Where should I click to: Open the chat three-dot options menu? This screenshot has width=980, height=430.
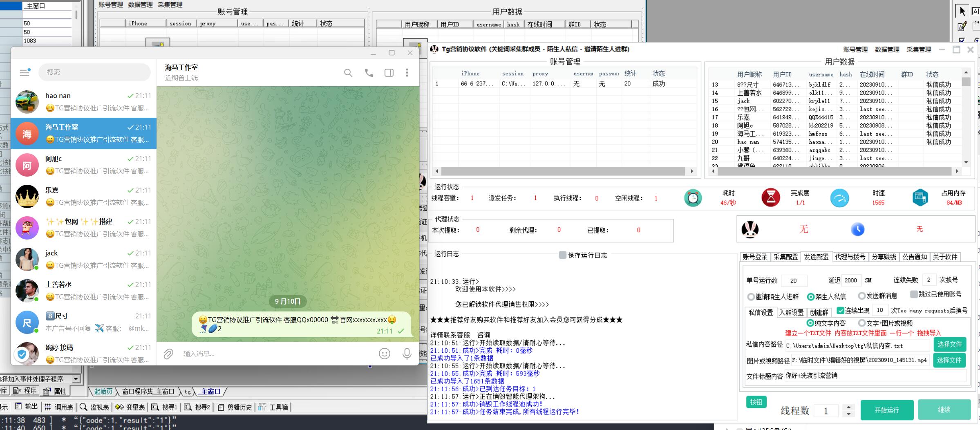point(407,73)
